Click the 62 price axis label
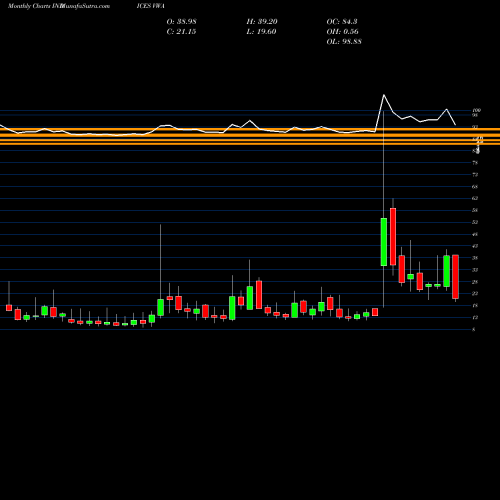This screenshot has width=500, height=500. [x=475, y=198]
